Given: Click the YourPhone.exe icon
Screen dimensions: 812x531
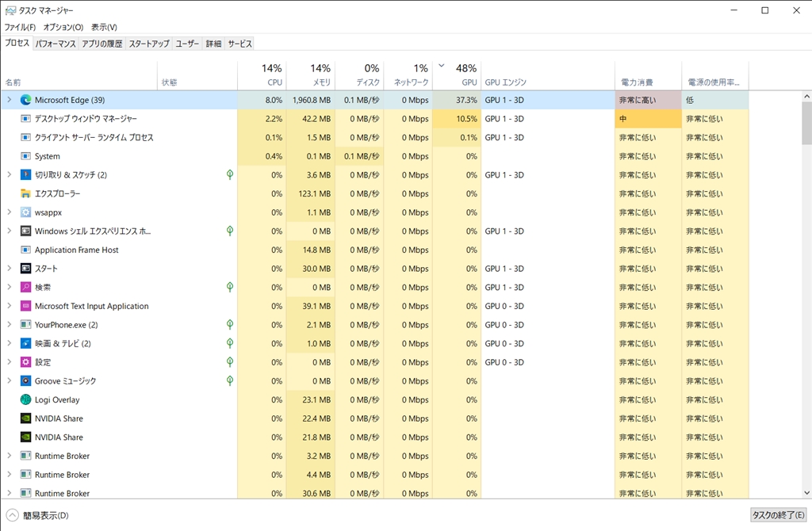Looking at the screenshot, I should (25, 324).
